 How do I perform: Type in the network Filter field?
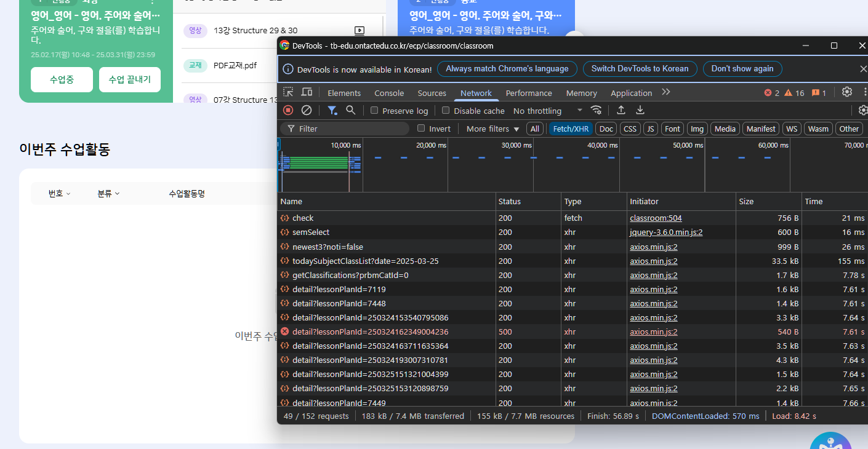(x=351, y=129)
